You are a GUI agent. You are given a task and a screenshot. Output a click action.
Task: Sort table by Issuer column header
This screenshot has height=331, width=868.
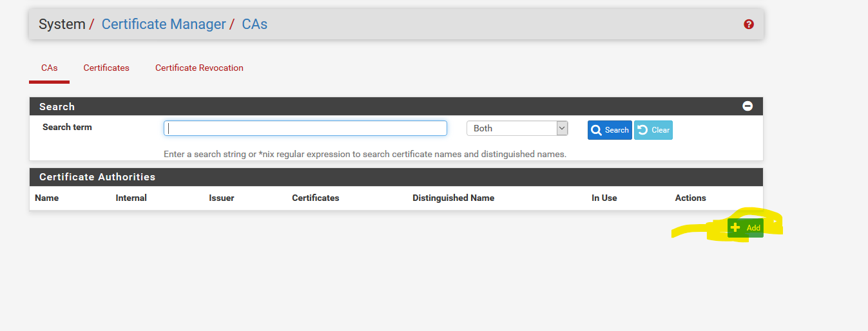point(222,198)
